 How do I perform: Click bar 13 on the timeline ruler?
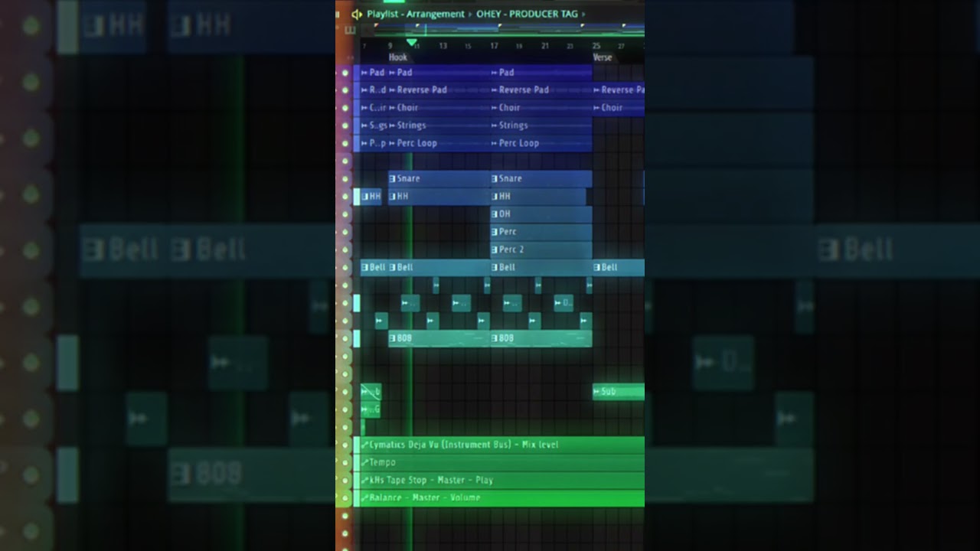[443, 46]
